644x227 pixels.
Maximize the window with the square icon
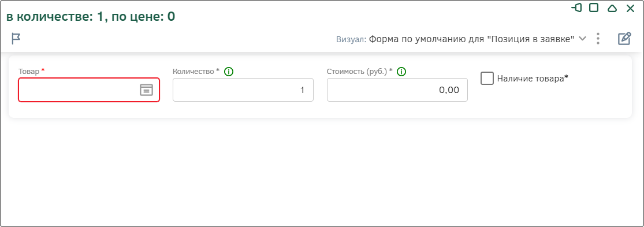594,8
